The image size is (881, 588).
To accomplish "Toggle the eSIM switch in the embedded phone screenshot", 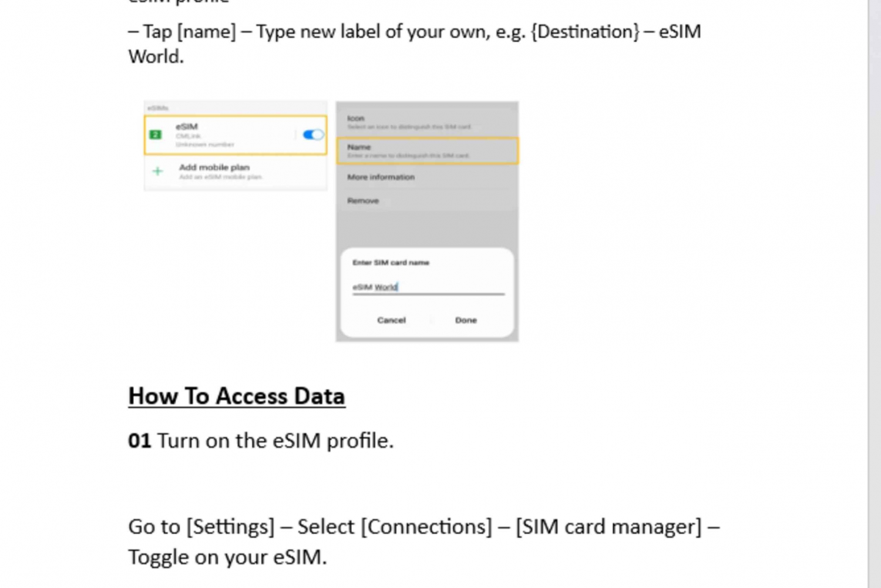I will click(313, 135).
